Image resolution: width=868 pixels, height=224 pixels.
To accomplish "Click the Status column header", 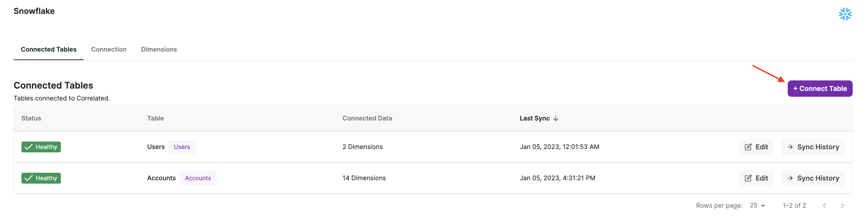I will tap(31, 118).
